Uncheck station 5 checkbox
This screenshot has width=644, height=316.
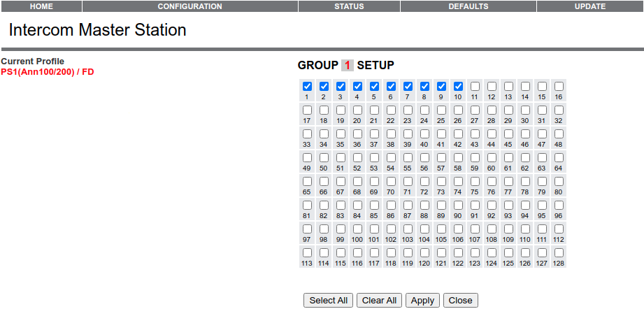[x=374, y=87]
